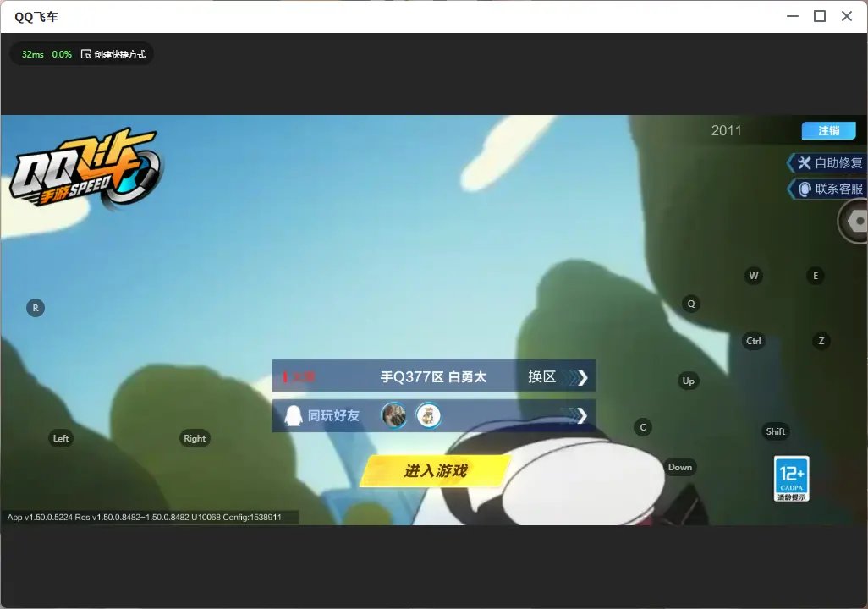868x609 pixels.
Task: Open second friend avatar with dog picture
Action: pos(428,415)
